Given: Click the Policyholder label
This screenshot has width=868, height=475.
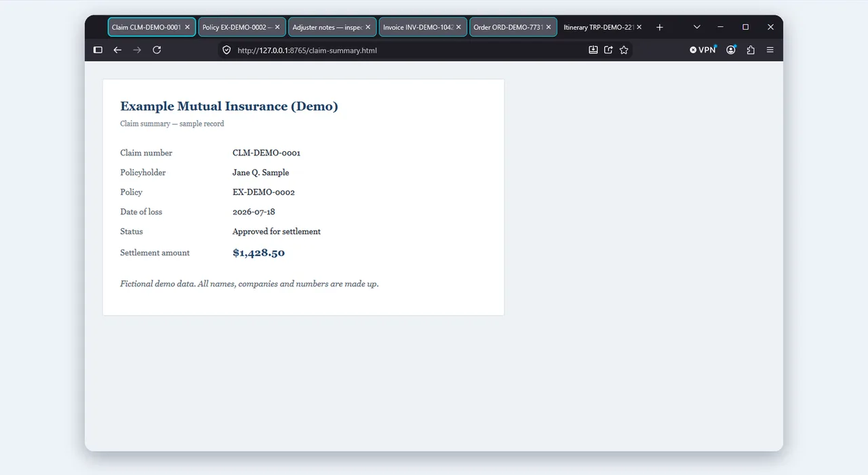Looking at the screenshot, I should [x=143, y=172].
